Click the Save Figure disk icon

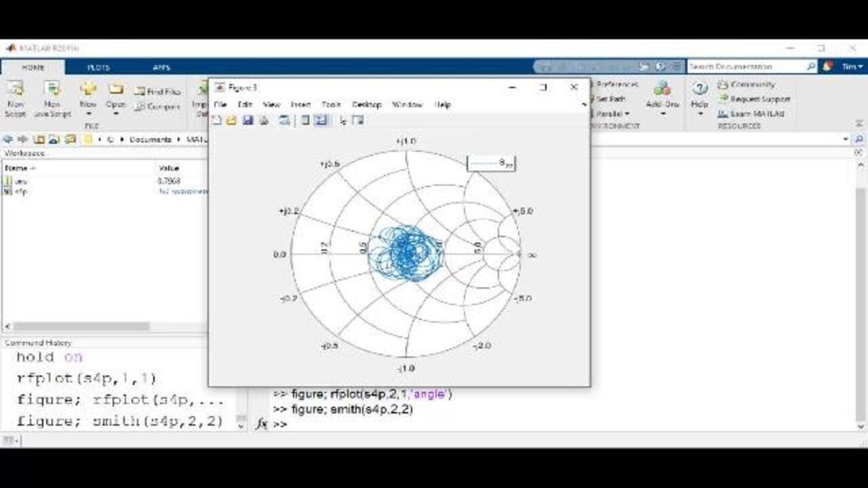(248, 120)
